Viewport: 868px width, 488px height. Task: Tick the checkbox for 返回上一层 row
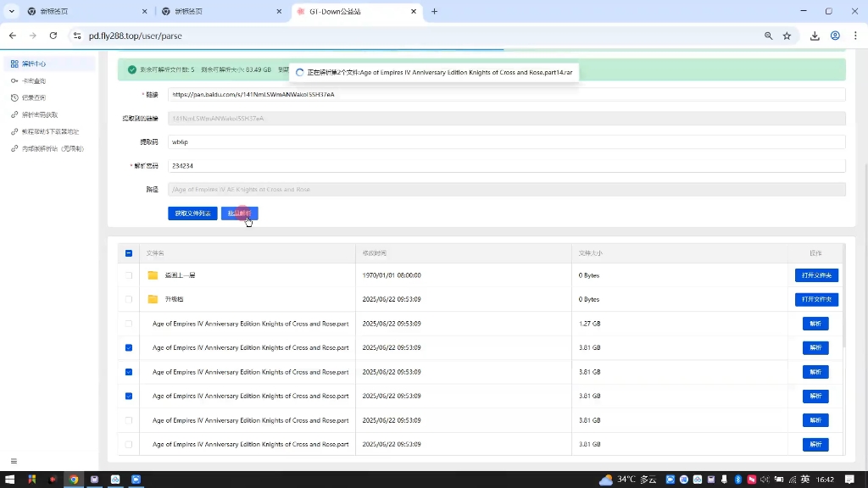point(129,275)
